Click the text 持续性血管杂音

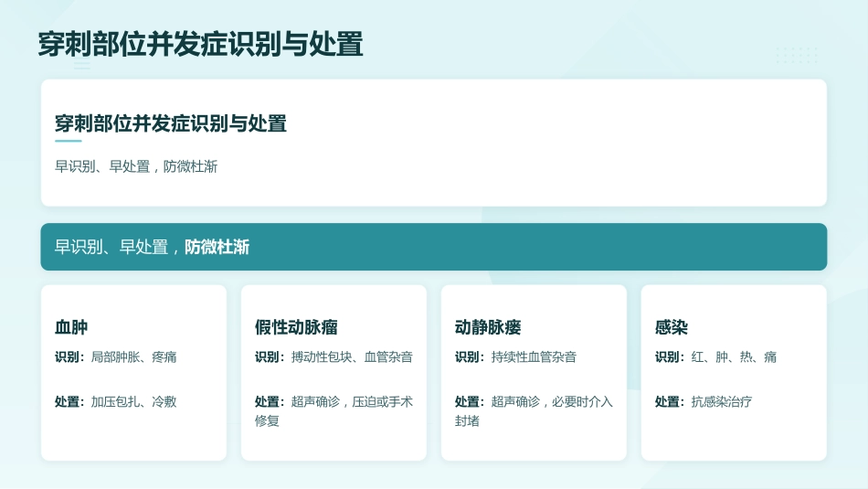click(x=534, y=357)
